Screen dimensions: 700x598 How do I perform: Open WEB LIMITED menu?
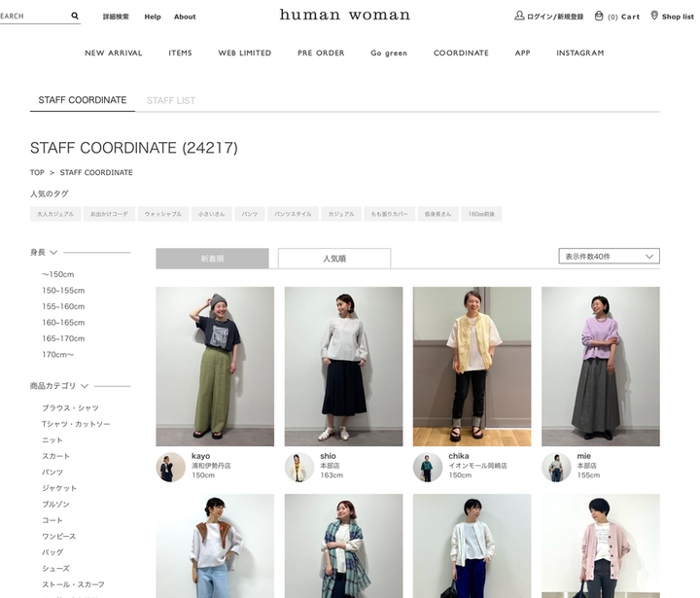[x=245, y=53]
